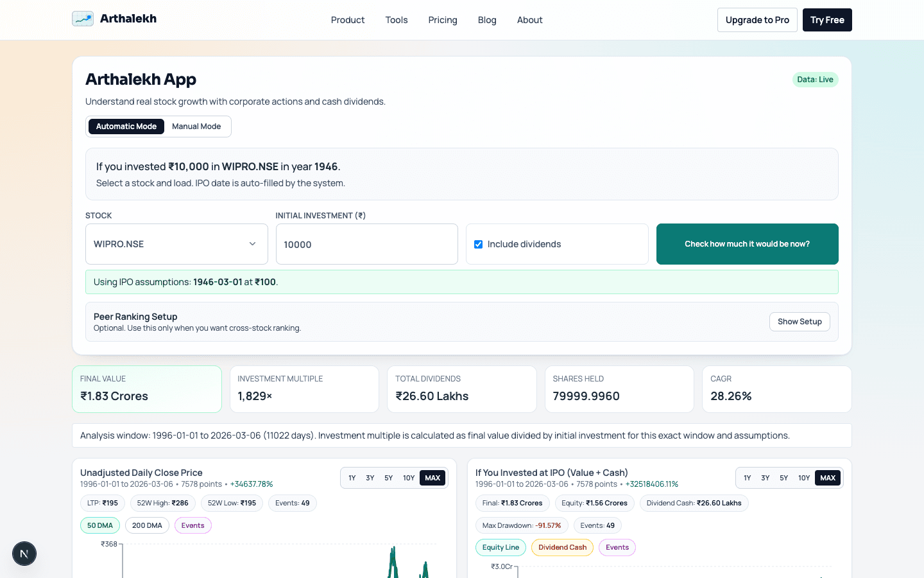
Task: Enable the Dividend Cash series overlay
Action: (x=562, y=547)
